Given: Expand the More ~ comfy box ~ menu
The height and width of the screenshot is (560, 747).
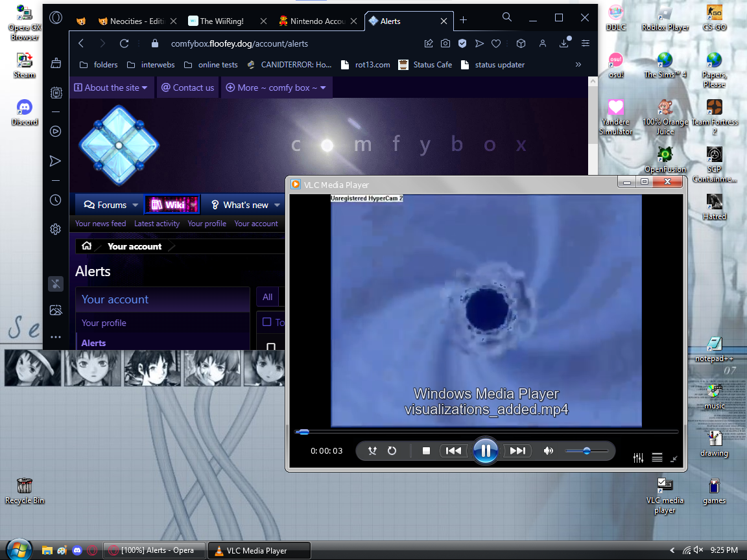Looking at the screenshot, I should 276,87.
